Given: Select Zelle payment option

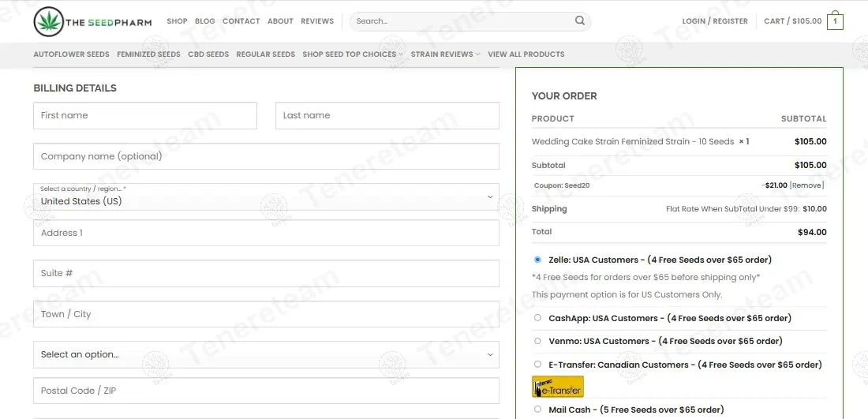Looking at the screenshot, I should pyautogui.click(x=537, y=260).
